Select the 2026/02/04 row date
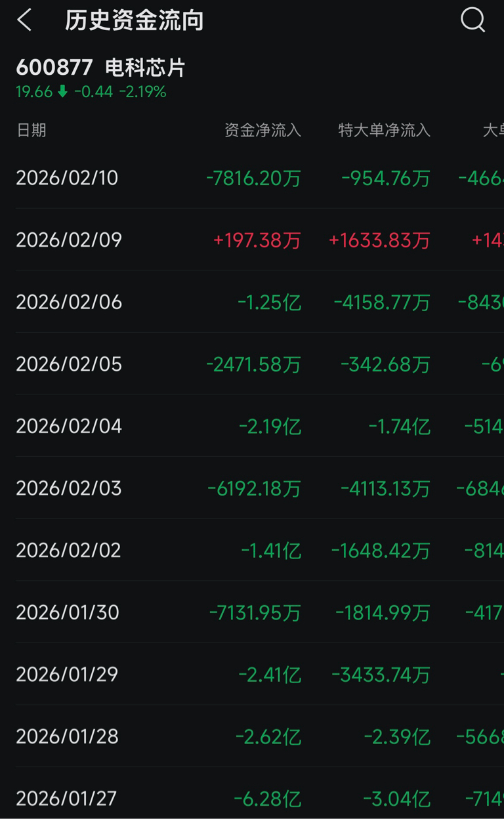 (69, 426)
